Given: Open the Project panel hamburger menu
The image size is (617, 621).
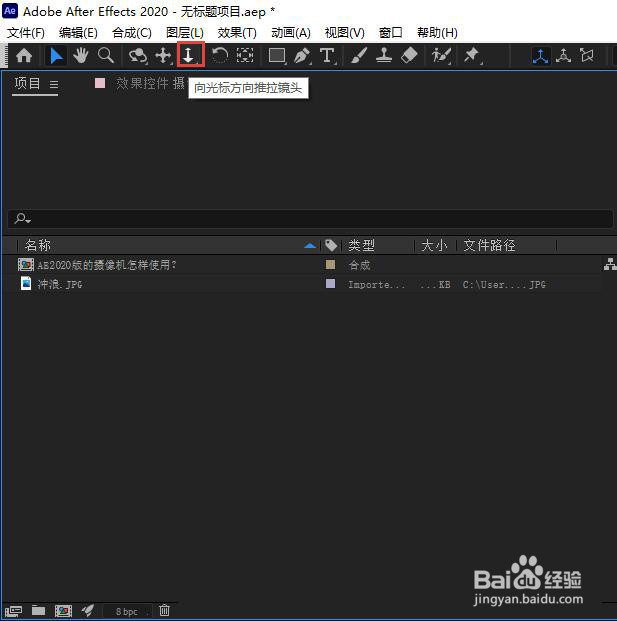Looking at the screenshot, I should point(54,84).
